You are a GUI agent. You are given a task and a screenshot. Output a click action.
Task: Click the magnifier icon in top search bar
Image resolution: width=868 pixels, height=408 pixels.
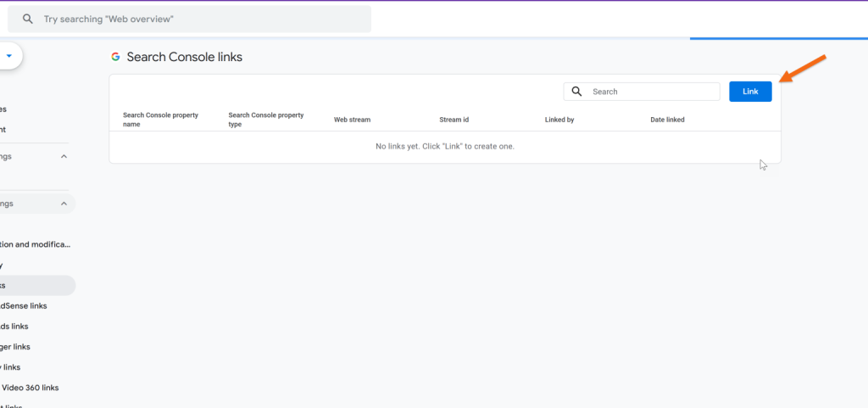coord(28,20)
